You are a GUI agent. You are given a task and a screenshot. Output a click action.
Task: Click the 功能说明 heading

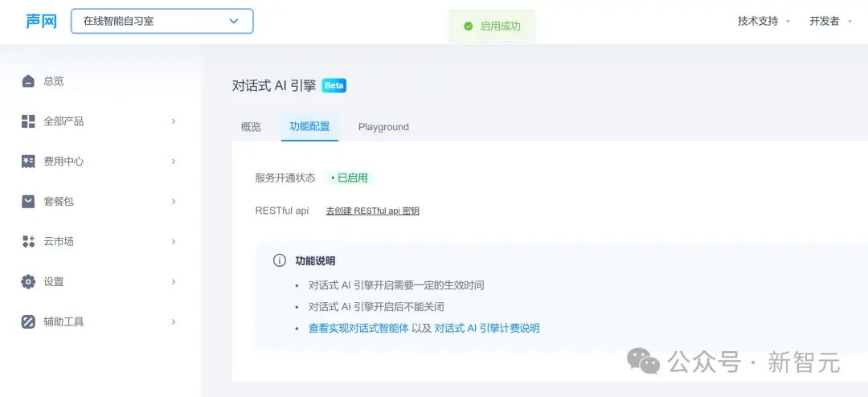pos(315,261)
